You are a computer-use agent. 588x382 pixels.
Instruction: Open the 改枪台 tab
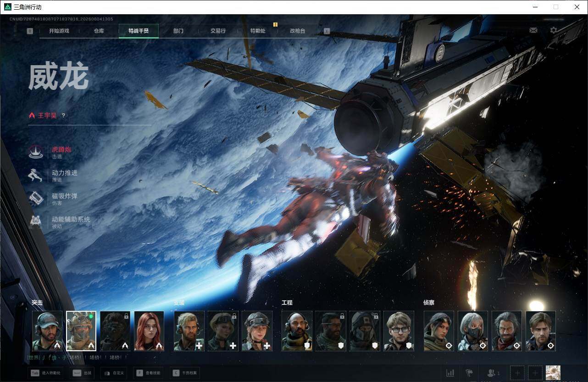297,31
